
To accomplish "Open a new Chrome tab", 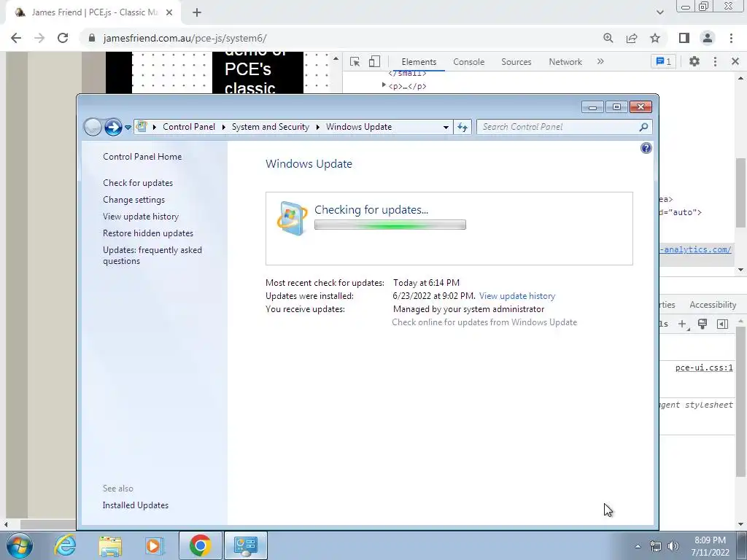I will (197, 12).
